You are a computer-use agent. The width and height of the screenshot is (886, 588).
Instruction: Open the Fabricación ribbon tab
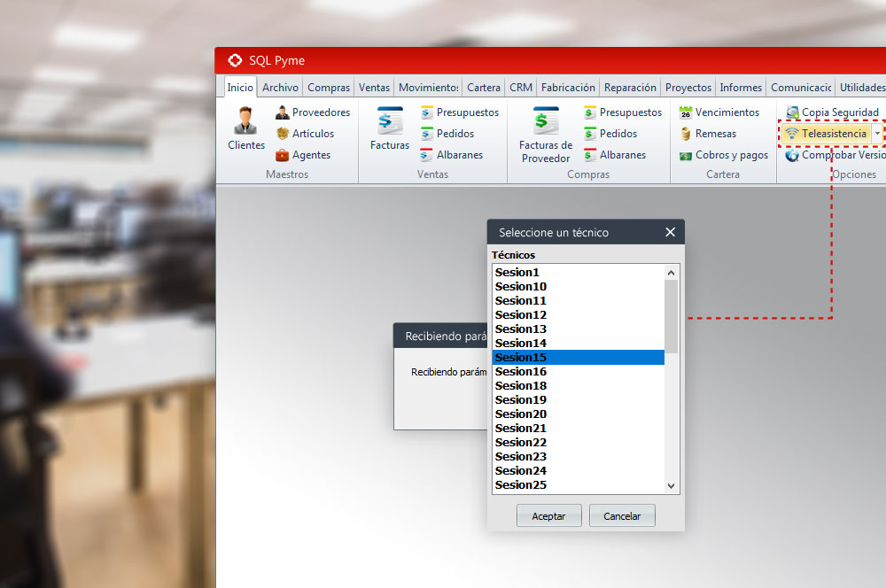point(568,88)
